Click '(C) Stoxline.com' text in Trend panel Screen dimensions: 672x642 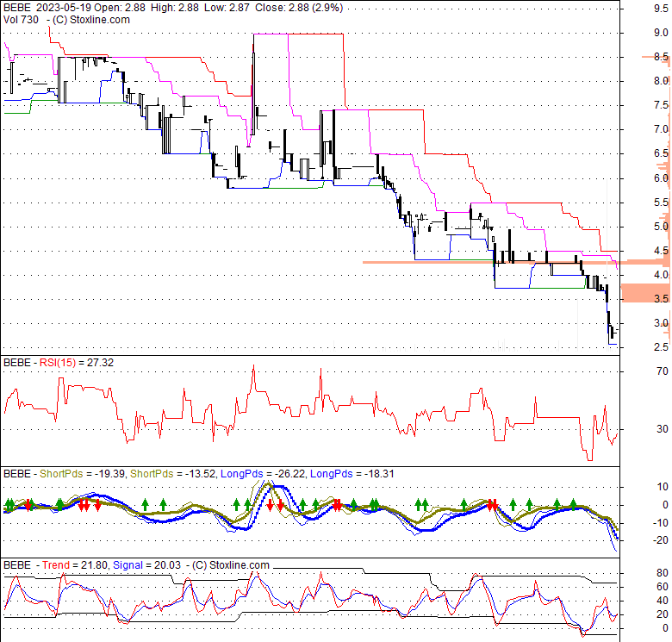[231, 565]
